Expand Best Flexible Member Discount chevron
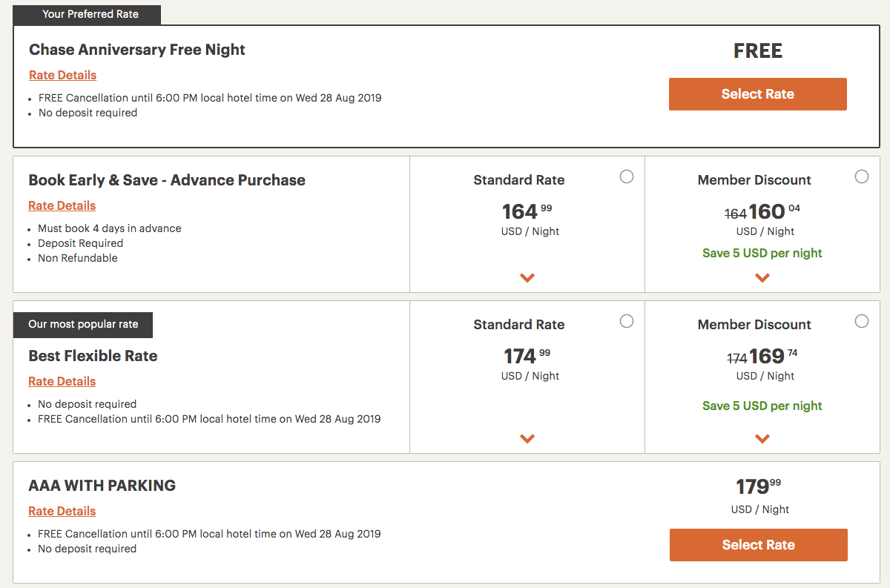Screen dimensions: 890x588 pyautogui.click(x=762, y=439)
